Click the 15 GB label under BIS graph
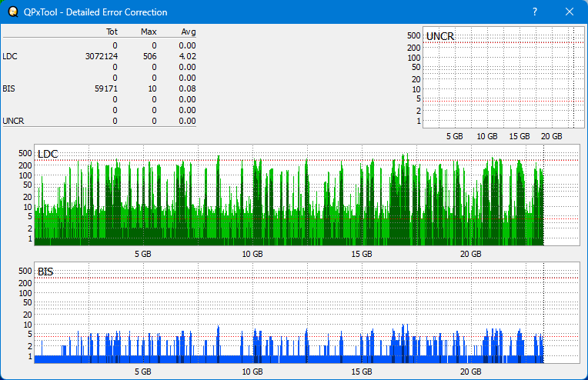The image size is (588, 380). (x=362, y=372)
